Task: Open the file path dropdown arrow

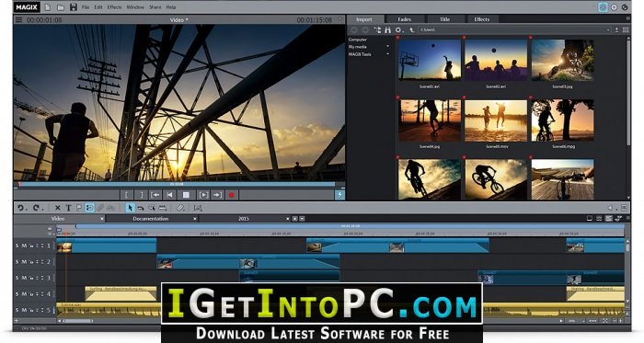Action: pyautogui.click(x=608, y=30)
